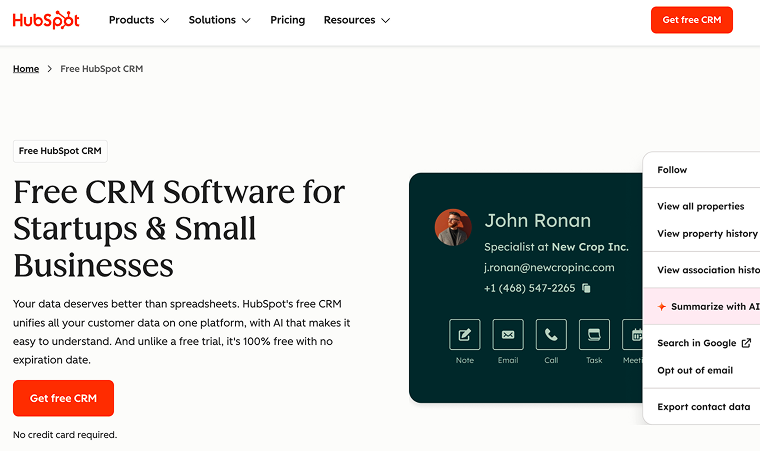Viewport: 760px width, 451px height.
Task: Select Export contact data option
Action: pyautogui.click(x=704, y=407)
